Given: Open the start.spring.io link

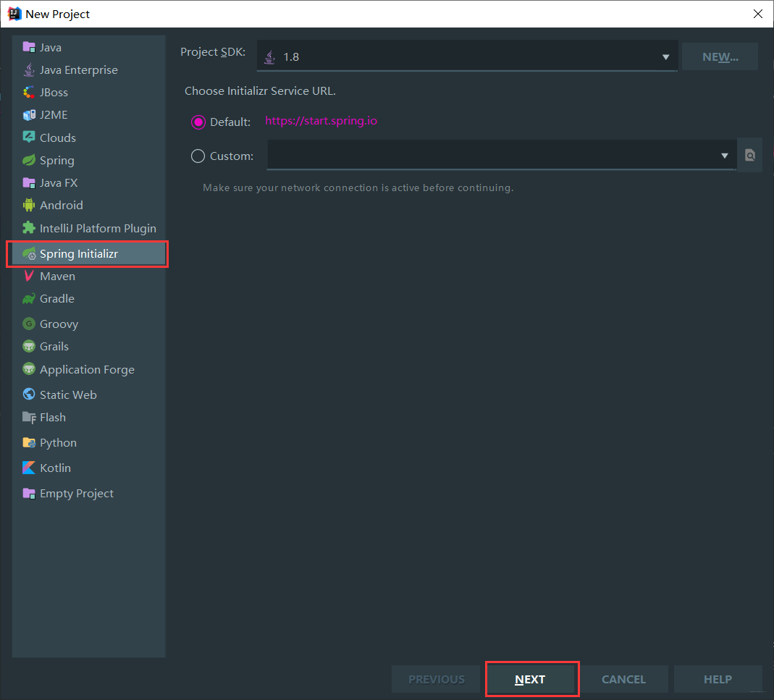Looking at the screenshot, I should pyautogui.click(x=321, y=121).
